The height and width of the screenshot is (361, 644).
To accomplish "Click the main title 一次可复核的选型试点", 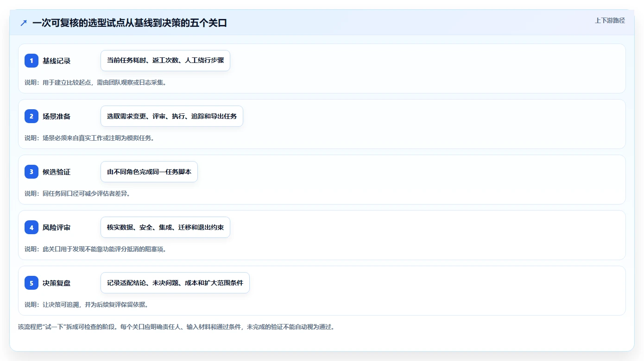I will coord(130,23).
